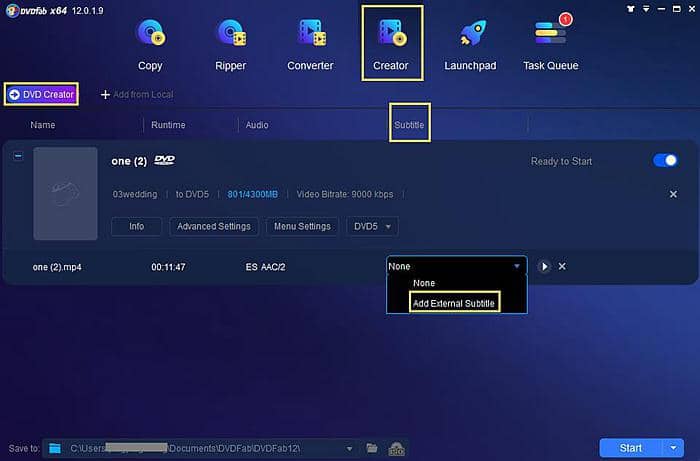Remove the one (2) task with top X
The image size is (700, 461).
(x=673, y=194)
